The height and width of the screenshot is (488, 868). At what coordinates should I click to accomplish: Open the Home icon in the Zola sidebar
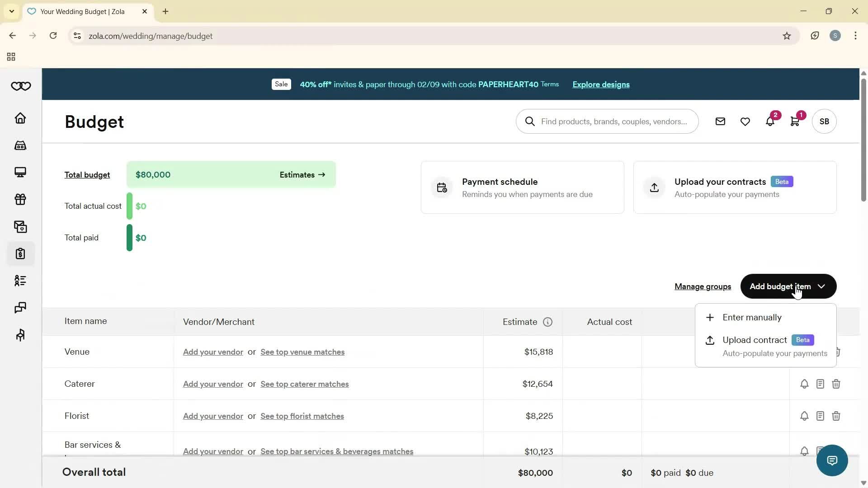[x=20, y=118]
